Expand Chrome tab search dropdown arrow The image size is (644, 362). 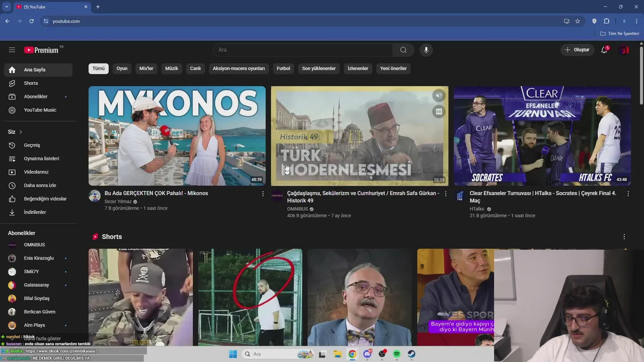tap(7, 7)
